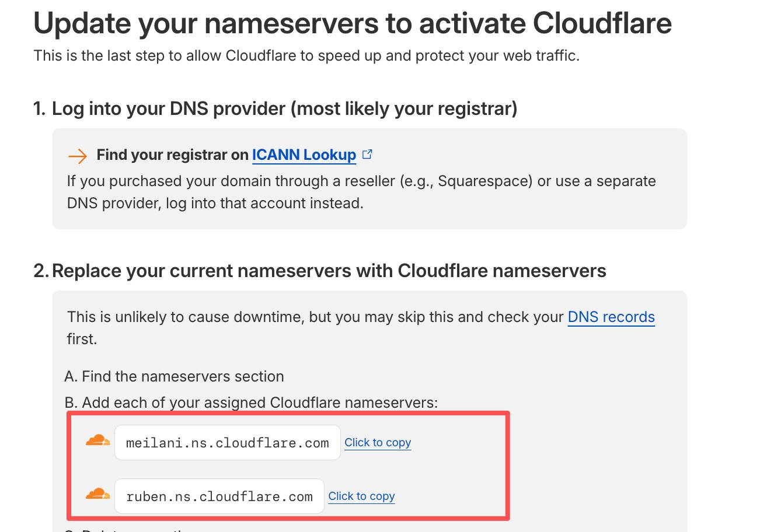Open the DNS records link
The image size is (760, 532).
click(x=611, y=317)
